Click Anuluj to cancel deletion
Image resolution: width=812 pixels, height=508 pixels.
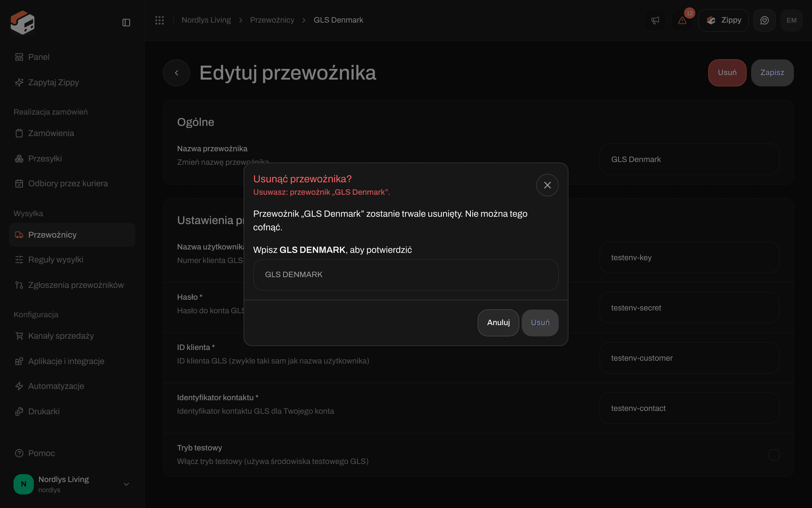pyautogui.click(x=498, y=323)
